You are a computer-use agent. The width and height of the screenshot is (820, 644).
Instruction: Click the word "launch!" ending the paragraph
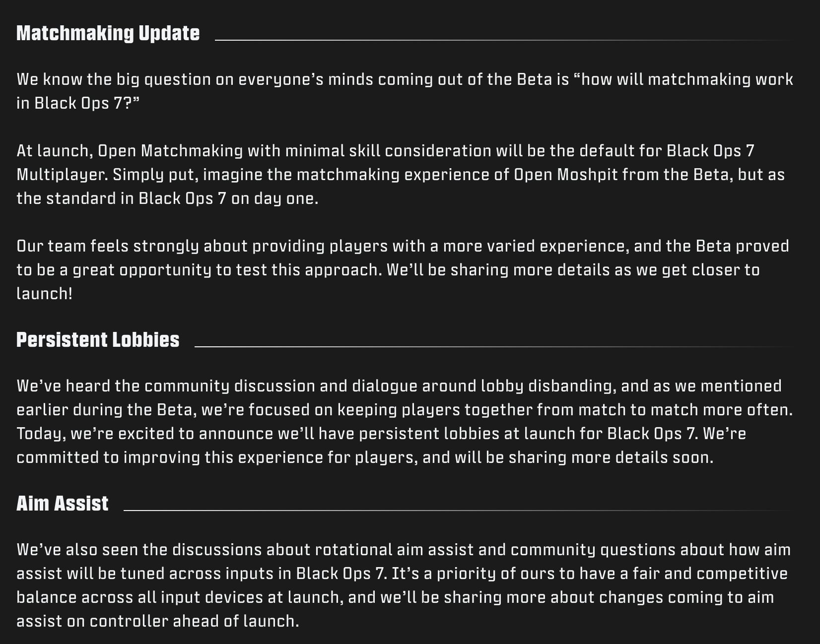click(x=44, y=293)
